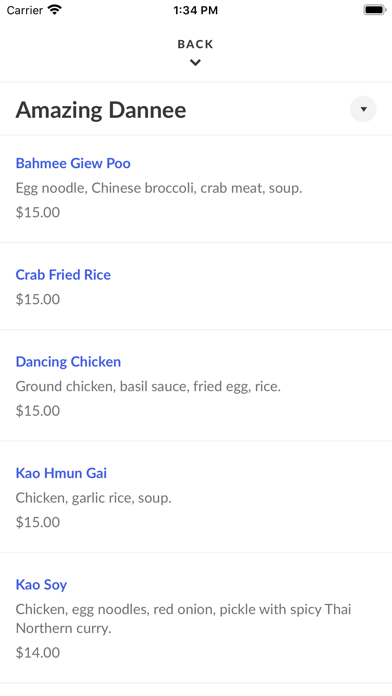Click the downward chevron under BACK
Screen dimensions: 392x696
tap(195, 63)
